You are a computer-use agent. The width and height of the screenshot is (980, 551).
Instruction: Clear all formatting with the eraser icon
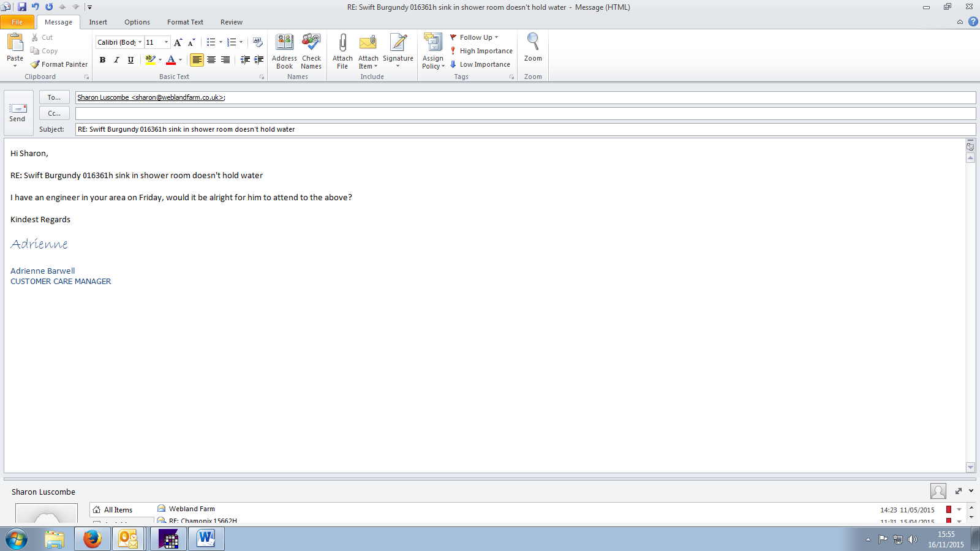[258, 42]
